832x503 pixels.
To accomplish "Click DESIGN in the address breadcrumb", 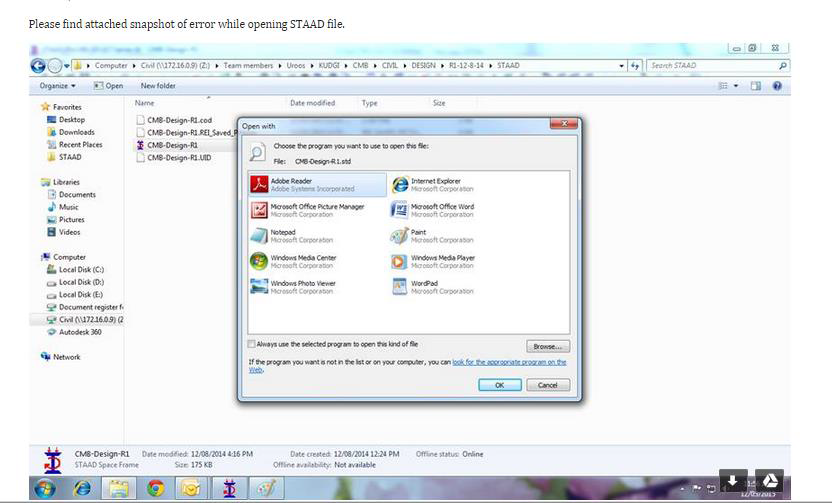I will click(423, 66).
